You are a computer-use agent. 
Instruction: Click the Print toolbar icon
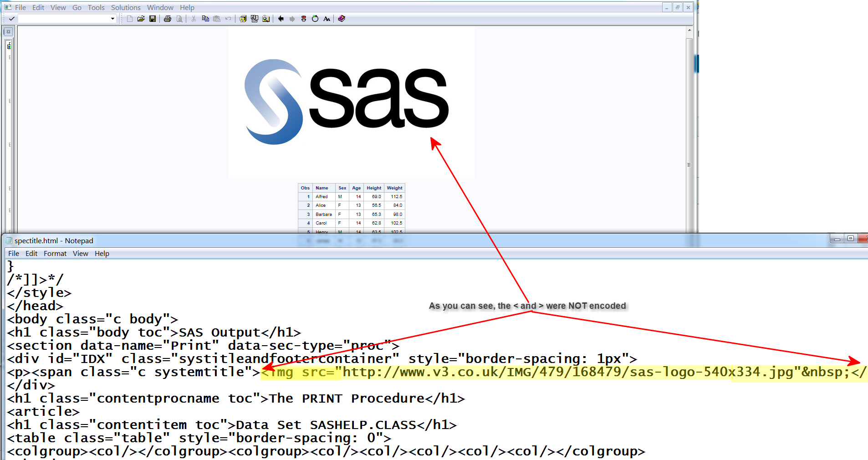click(x=167, y=19)
